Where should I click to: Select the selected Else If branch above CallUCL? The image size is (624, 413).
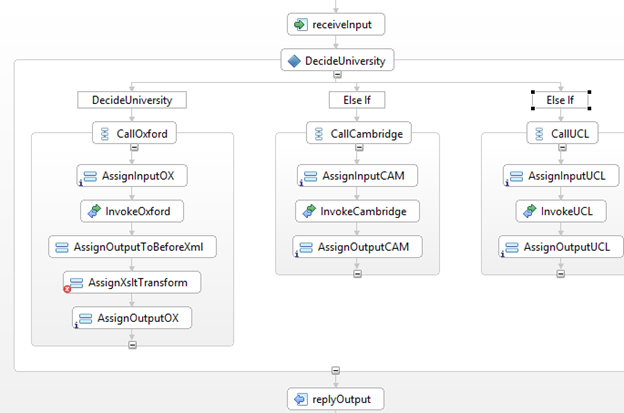pos(560,100)
